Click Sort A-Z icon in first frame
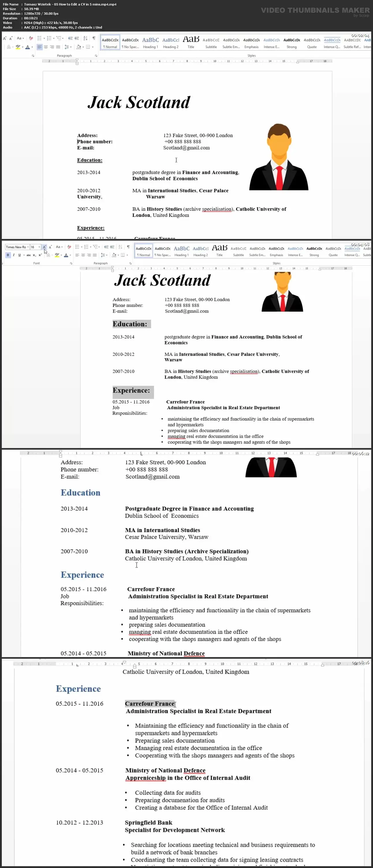Image resolution: width=373 pixels, height=868 pixels. [85, 38]
